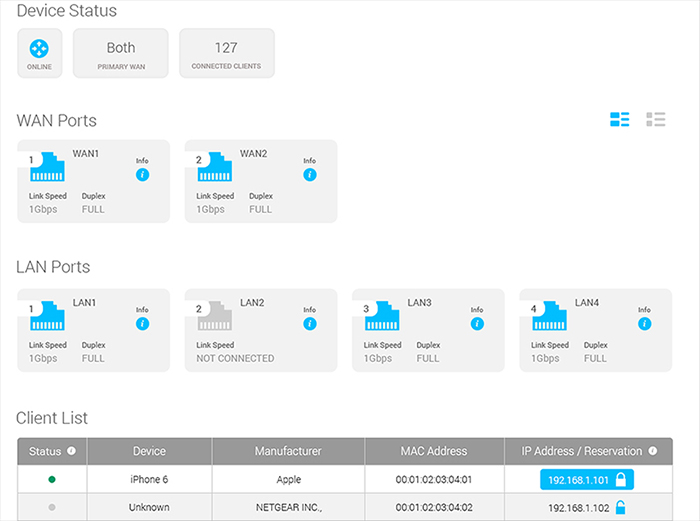Viewport: 700px width, 521px height.
Task: Open WAN1 info icon
Action: (142, 175)
